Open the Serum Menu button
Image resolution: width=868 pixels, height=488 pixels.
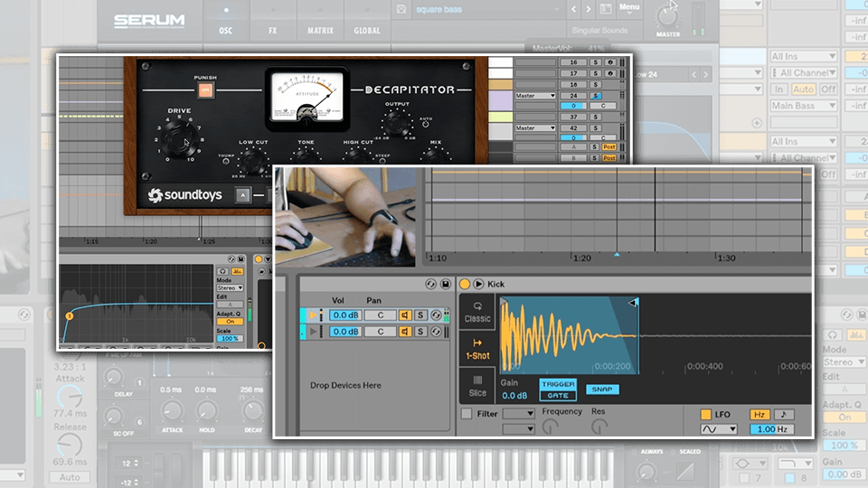click(629, 8)
